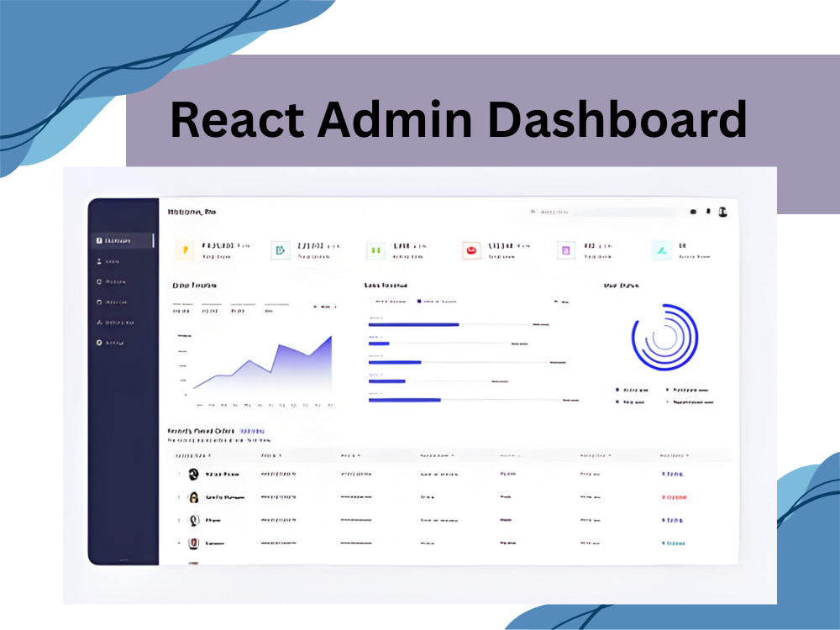Screen dimensions: 840x630
Task: Click the third sidebar menu icon
Action: (99, 281)
